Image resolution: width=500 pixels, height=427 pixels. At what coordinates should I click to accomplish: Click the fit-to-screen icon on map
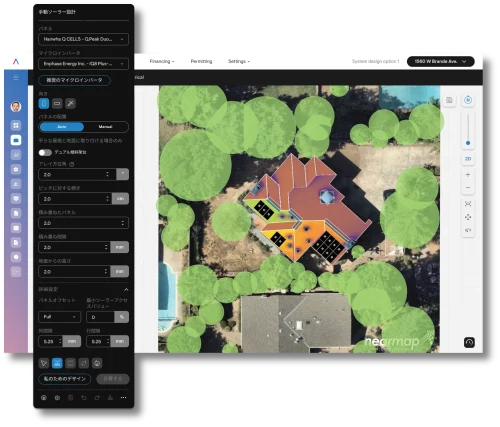(x=468, y=204)
